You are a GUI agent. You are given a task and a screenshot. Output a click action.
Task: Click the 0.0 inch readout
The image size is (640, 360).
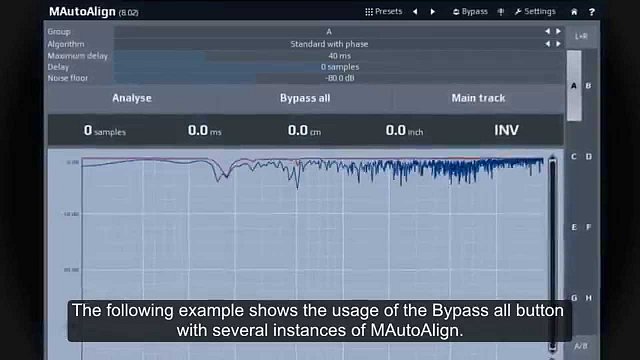404,131
